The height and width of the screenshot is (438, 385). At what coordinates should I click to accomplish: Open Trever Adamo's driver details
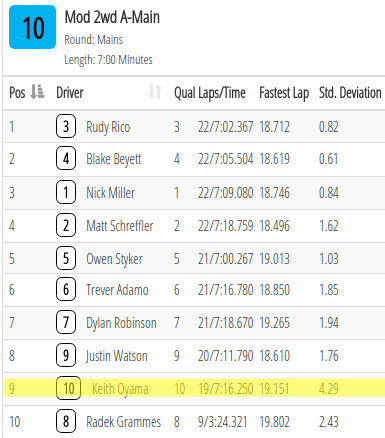point(117,290)
